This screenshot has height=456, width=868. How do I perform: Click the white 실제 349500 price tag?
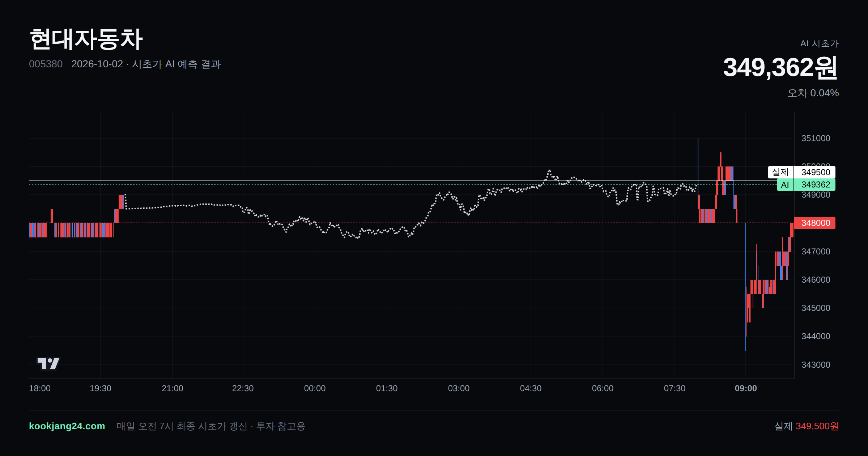(x=802, y=172)
